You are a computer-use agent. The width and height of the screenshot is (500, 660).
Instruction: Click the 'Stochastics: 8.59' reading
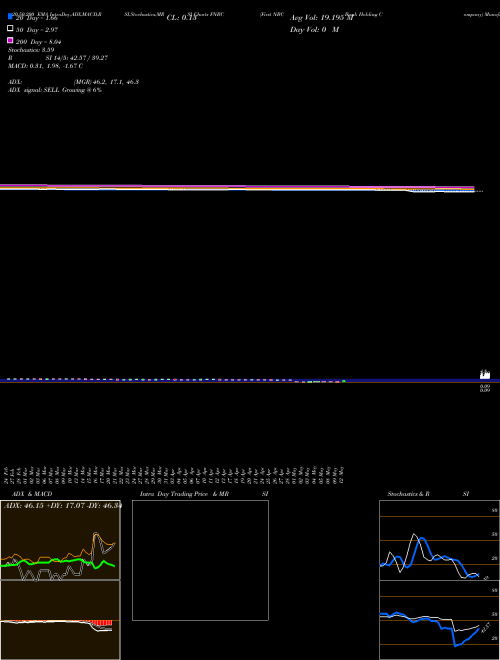[31, 50]
